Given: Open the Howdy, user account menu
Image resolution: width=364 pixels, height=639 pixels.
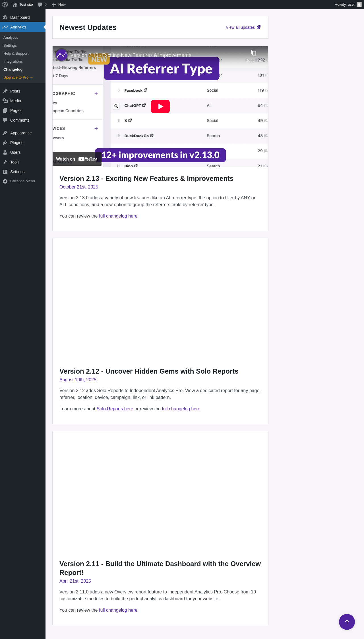Looking at the screenshot, I should point(348,5).
